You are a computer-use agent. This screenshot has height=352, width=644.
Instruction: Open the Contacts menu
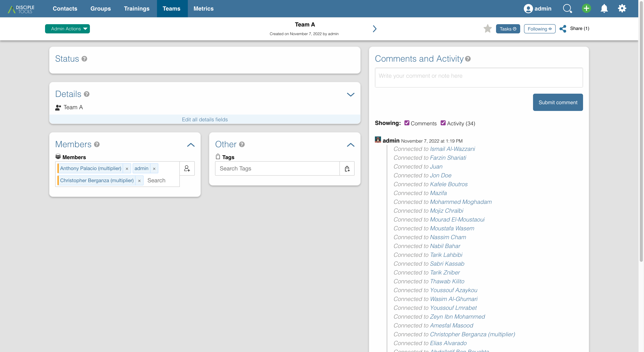(x=65, y=8)
